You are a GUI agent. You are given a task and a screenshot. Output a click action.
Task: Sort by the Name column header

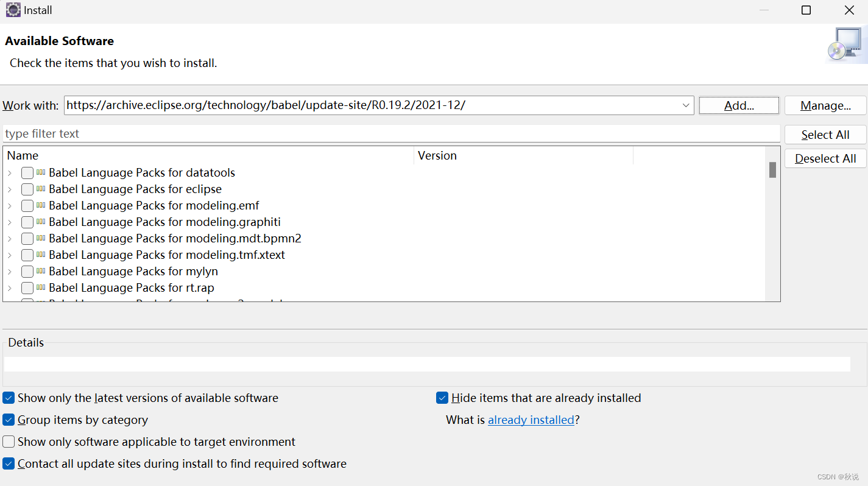(209, 155)
